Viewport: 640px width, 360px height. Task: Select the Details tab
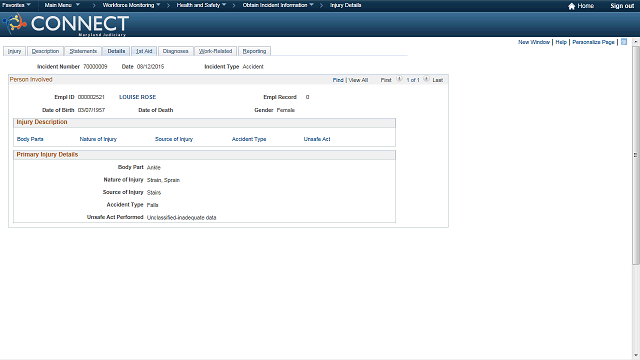(116, 51)
